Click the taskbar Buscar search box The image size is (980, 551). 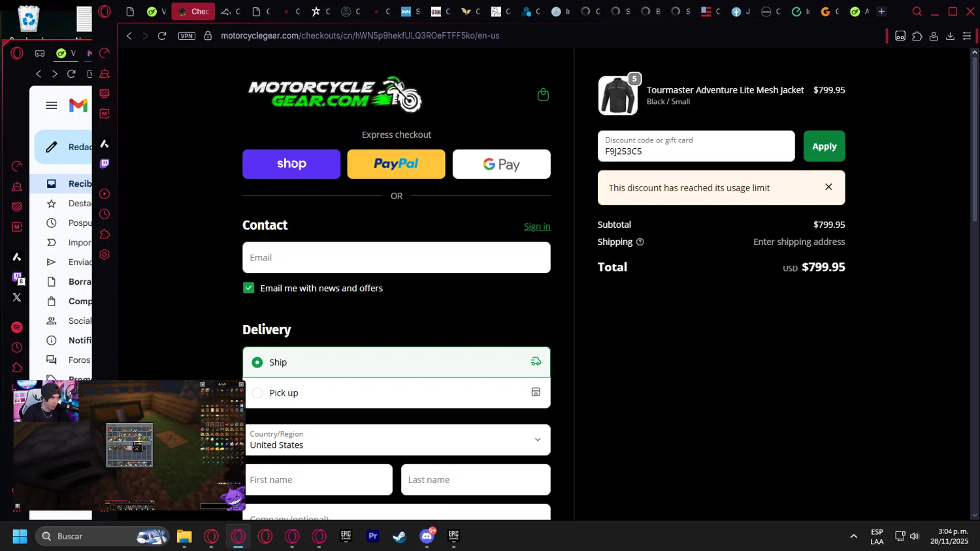tap(103, 537)
